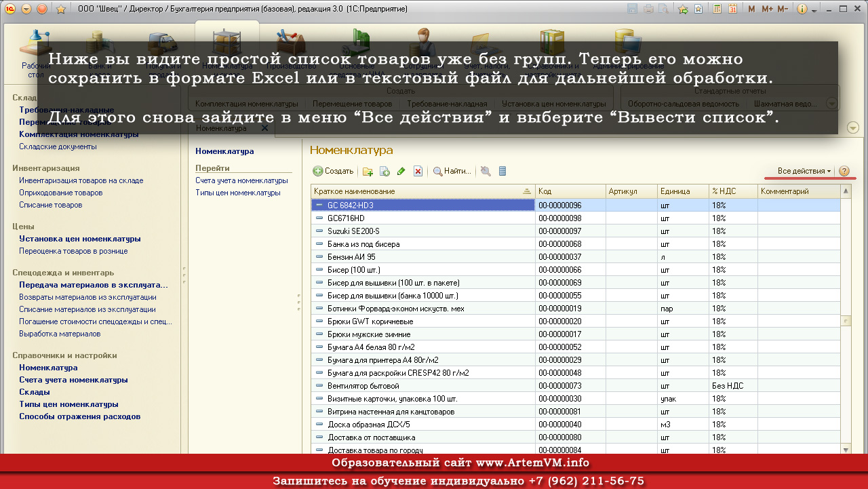Viewport: 868px width, 489px height.
Task: Click the item icon beside Доска образная ДСХ/5
Action: (319, 425)
